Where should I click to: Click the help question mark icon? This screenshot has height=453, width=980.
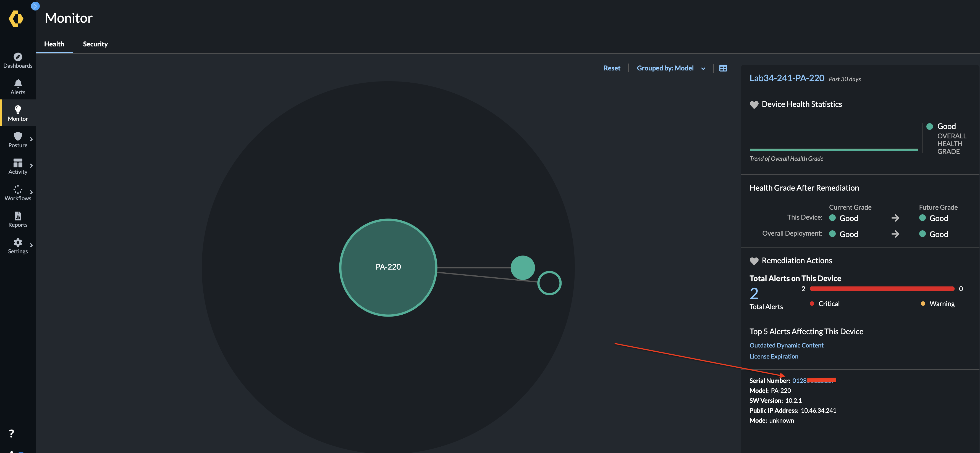tap(11, 433)
